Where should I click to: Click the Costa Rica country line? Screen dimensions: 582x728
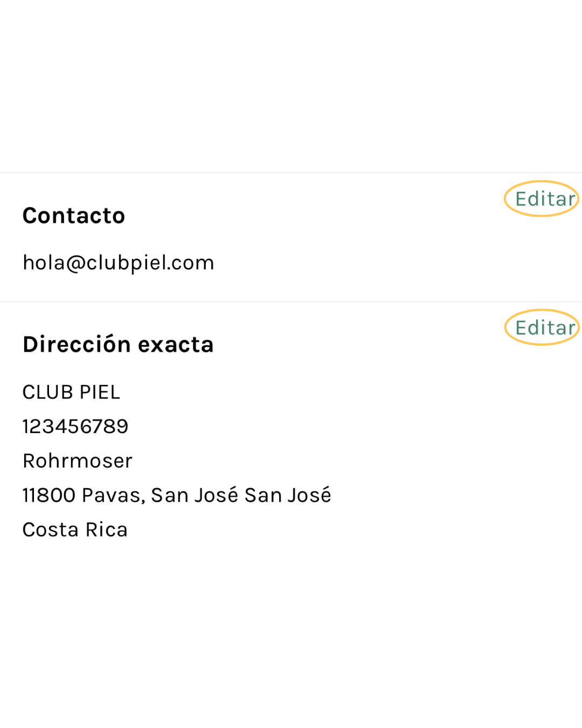(75, 530)
